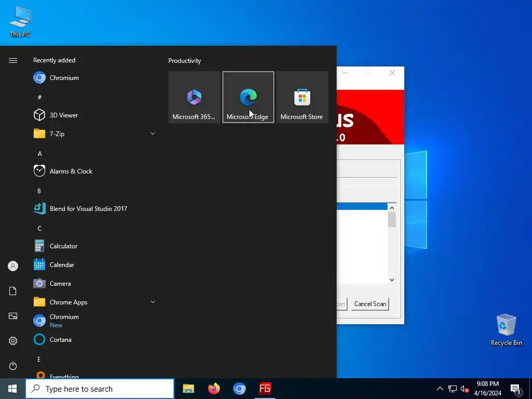This screenshot has width=532, height=399.
Task: Open Documents from Start sidebar
Action: pyautogui.click(x=13, y=291)
